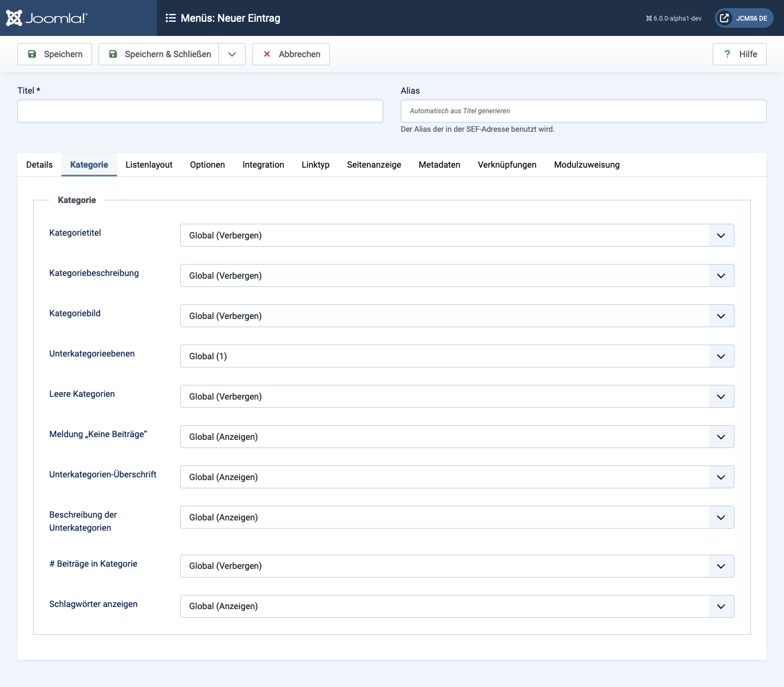Select the save disk icon on Speichern
The width and height of the screenshot is (784, 687).
coord(32,54)
